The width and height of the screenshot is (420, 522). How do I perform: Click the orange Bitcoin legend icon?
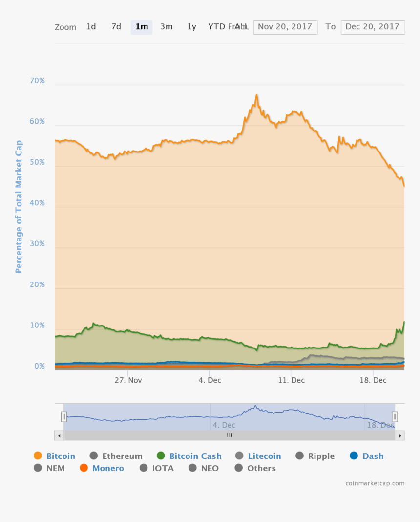pyautogui.click(x=37, y=456)
